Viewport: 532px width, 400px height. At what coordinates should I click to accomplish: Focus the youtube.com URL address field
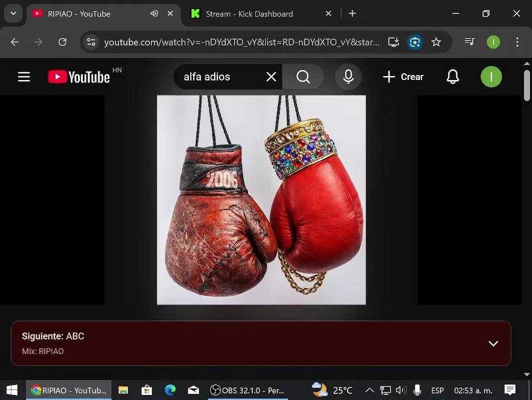pyautogui.click(x=242, y=42)
